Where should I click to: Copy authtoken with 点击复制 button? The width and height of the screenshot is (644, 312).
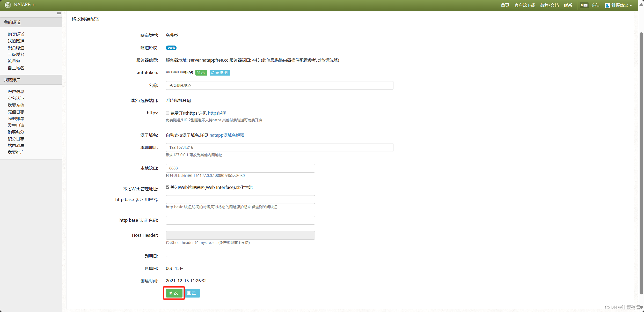pyautogui.click(x=219, y=73)
